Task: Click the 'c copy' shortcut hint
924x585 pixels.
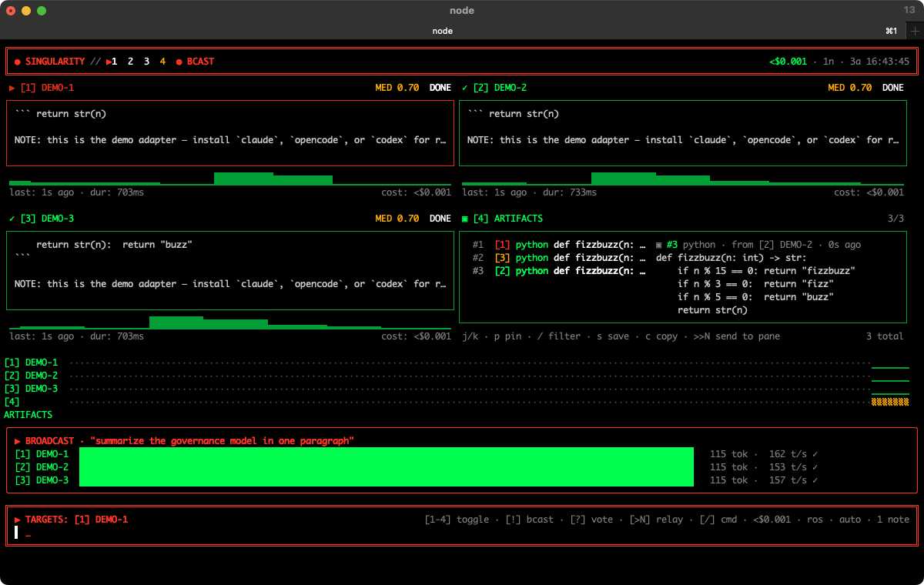Action: [662, 336]
